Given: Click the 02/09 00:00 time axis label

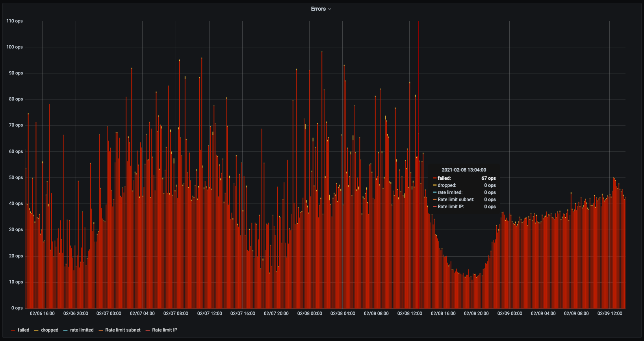Looking at the screenshot, I should coord(510,313).
